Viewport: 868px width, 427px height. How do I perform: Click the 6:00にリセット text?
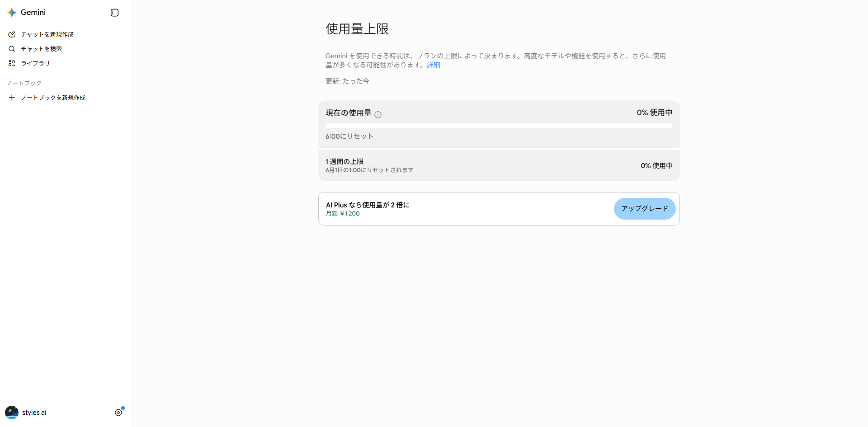coord(349,136)
